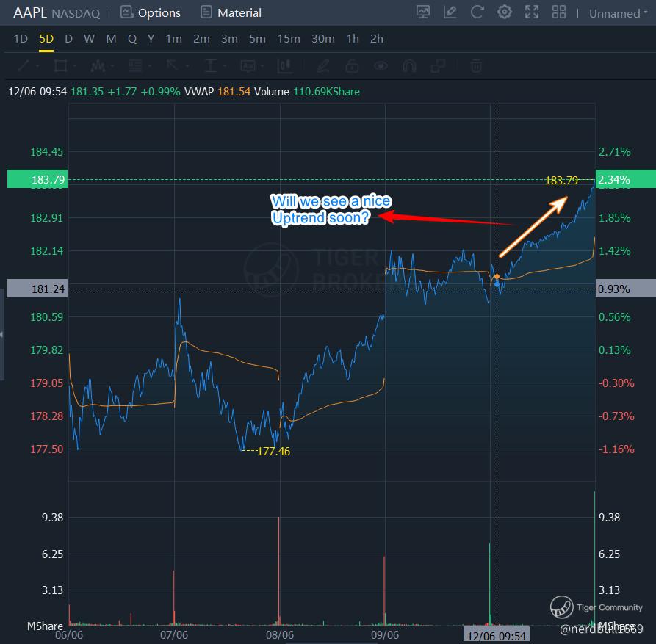
Task: Switch to the yearly Y timeframe
Action: tap(151, 39)
